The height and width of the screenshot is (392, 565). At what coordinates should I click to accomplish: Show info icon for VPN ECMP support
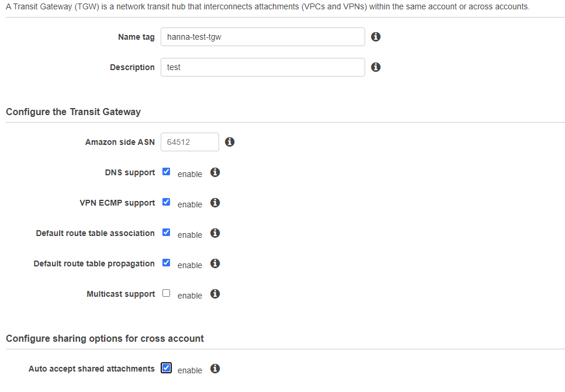[x=215, y=203]
